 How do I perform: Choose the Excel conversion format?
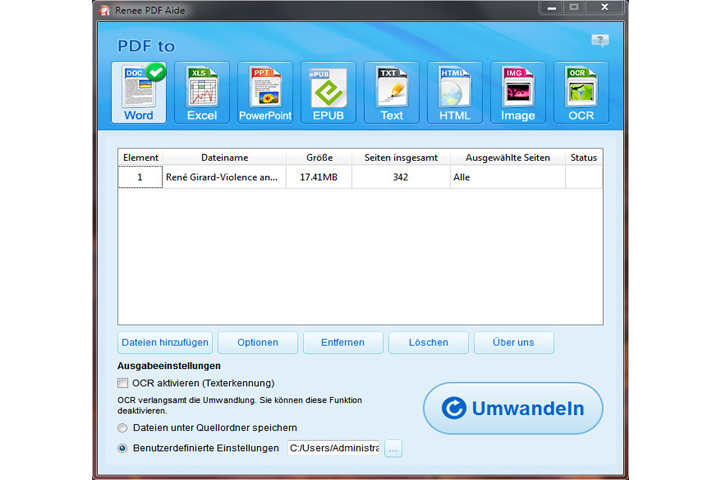pos(202,93)
